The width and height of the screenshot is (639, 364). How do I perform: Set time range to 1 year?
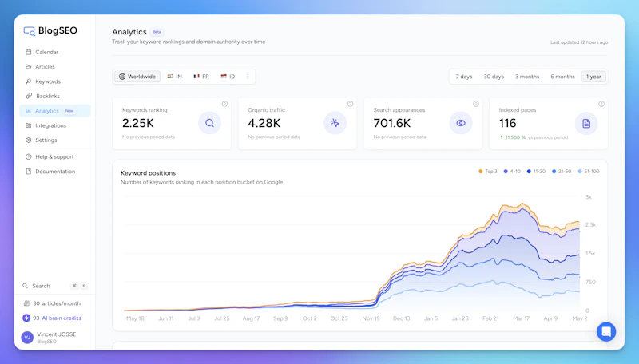[593, 77]
